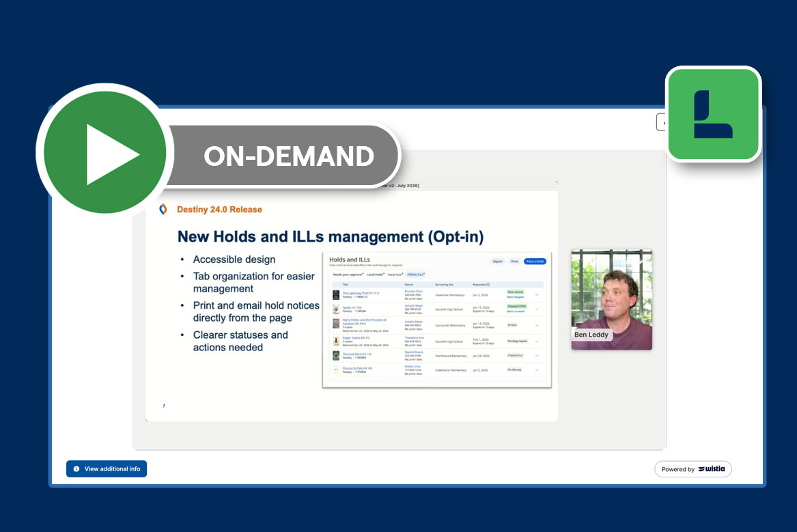Click Mark received under the Shipped status
Viewport: 797px width, 532px height.
tap(516, 311)
